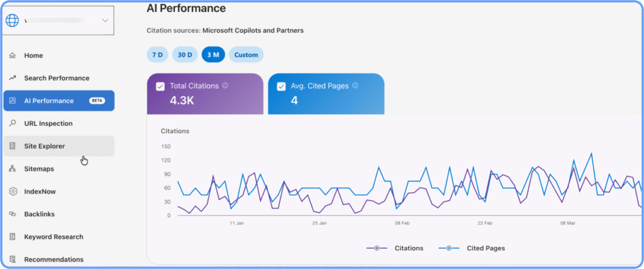Expand the site selector dropdown chevron

[105, 21]
